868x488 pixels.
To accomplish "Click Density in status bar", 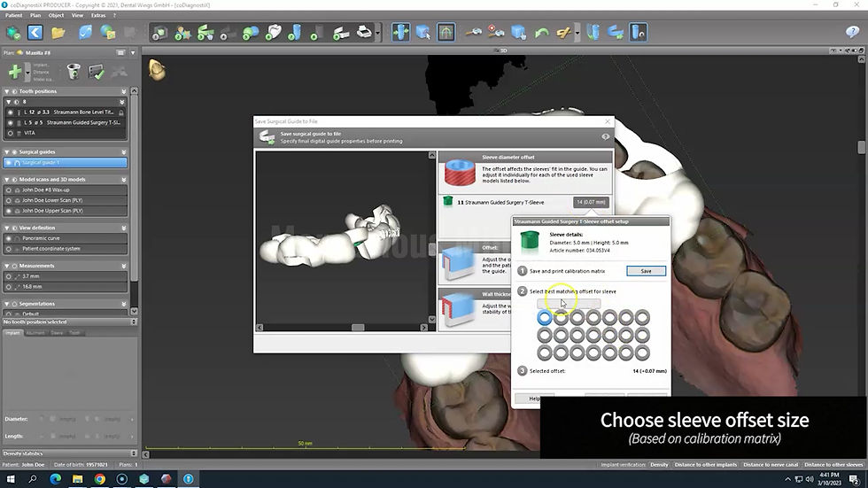I will click(x=659, y=465).
